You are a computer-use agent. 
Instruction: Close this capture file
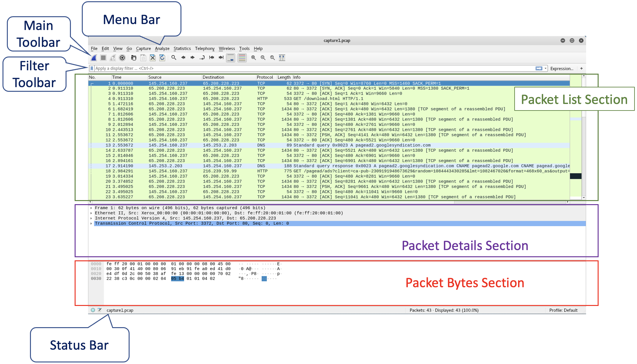(153, 58)
